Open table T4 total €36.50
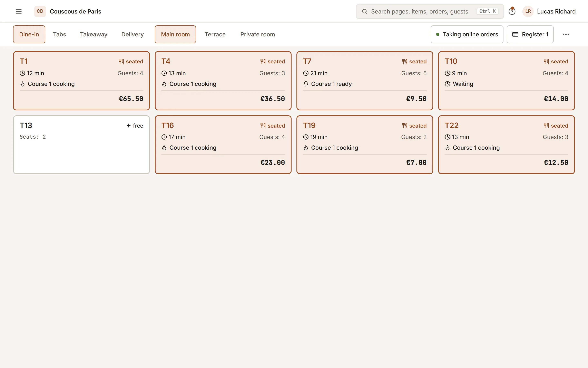 click(273, 99)
